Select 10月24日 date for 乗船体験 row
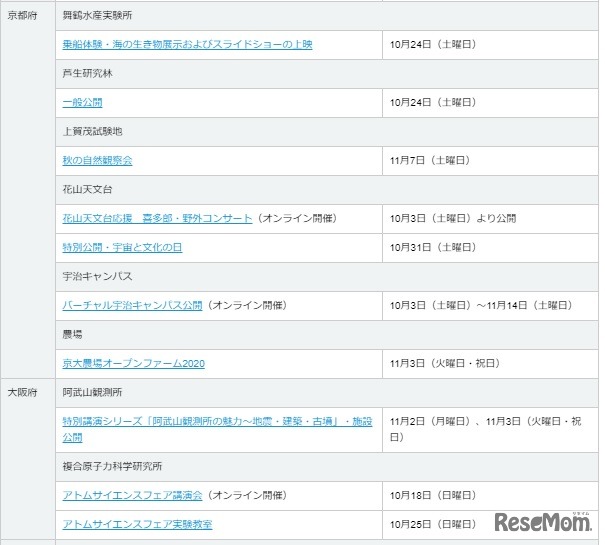 point(433,44)
